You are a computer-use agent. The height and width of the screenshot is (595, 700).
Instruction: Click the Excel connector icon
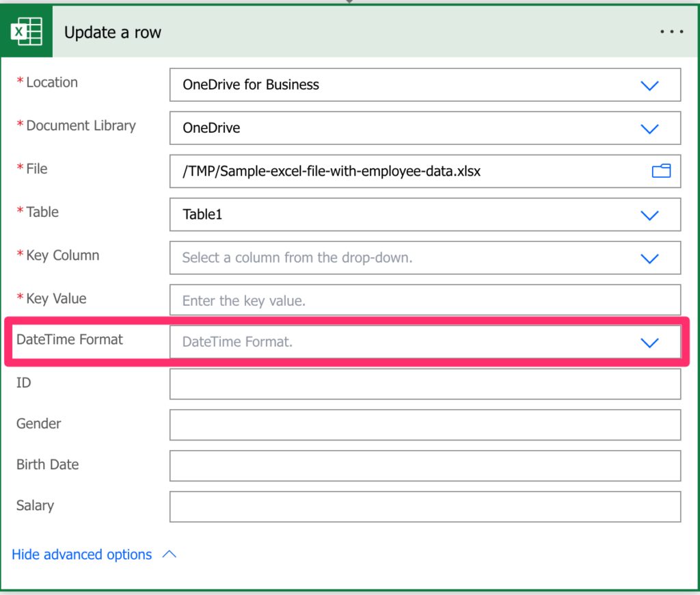26,31
